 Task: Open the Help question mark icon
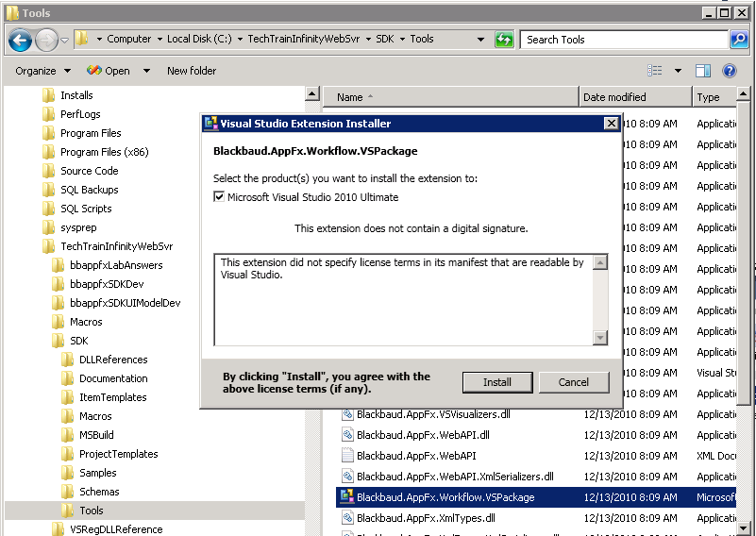[730, 71]
